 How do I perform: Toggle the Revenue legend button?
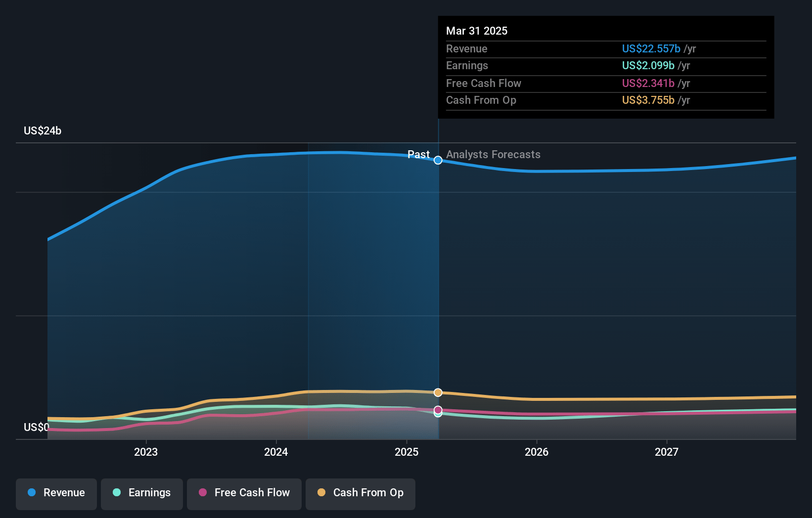click(56, 494)
